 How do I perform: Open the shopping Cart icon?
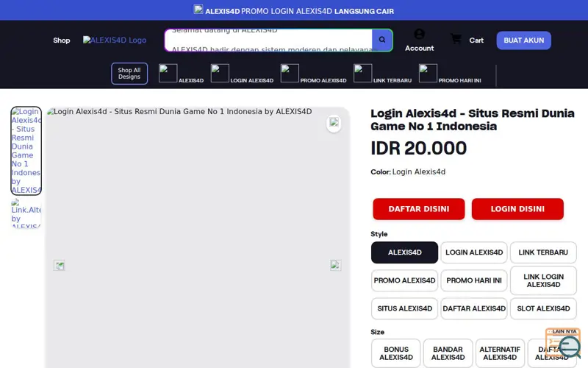(x=456, y=39)
